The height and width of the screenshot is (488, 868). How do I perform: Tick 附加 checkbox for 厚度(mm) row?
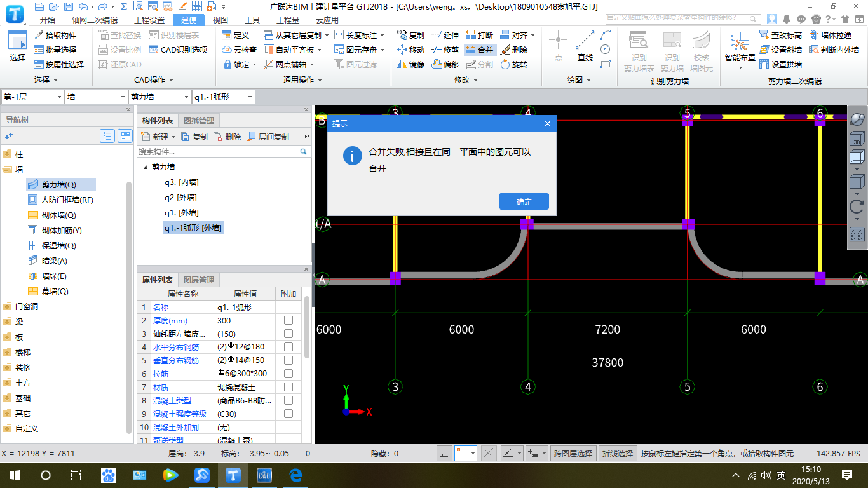click(288, 320)
